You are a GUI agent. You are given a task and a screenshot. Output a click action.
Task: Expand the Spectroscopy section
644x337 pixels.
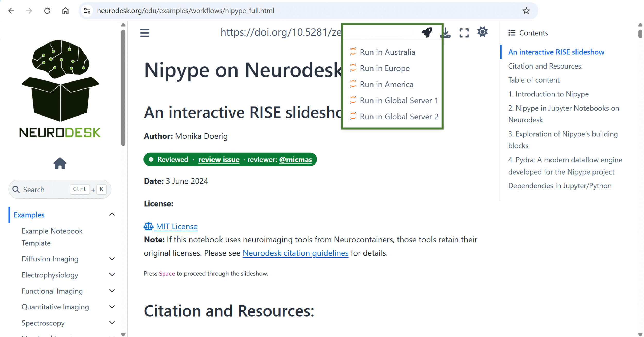(x=112, y=323)
